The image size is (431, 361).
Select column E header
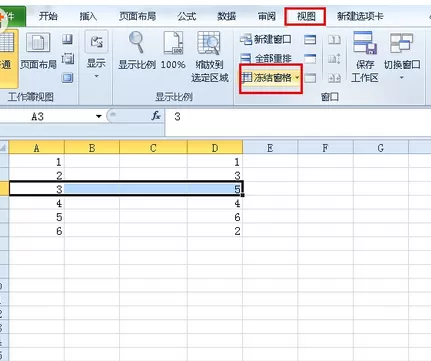coord(270,148)
